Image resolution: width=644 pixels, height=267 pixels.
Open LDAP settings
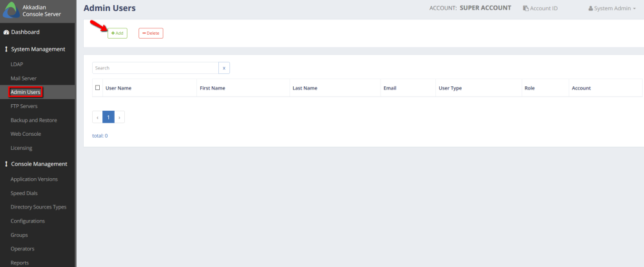[x=17, y=64]
